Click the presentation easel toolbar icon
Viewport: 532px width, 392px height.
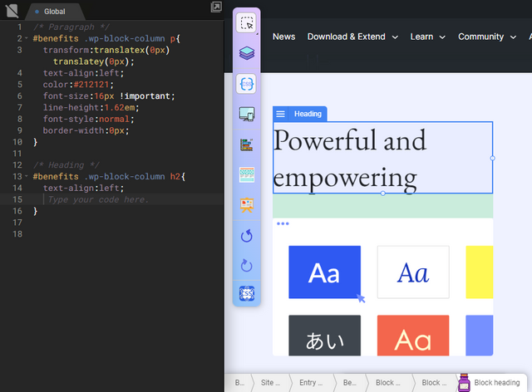coord(247,205)
